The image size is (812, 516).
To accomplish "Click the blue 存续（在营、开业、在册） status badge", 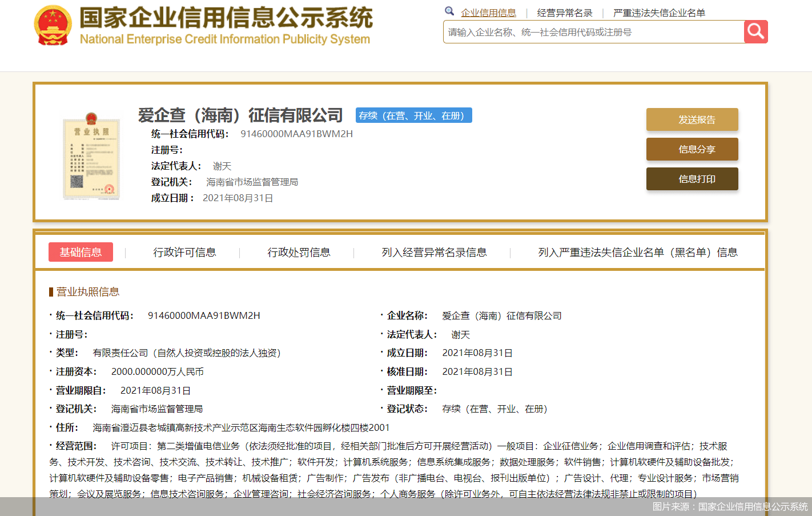I will pyautogui.click(x=414, y=115).
